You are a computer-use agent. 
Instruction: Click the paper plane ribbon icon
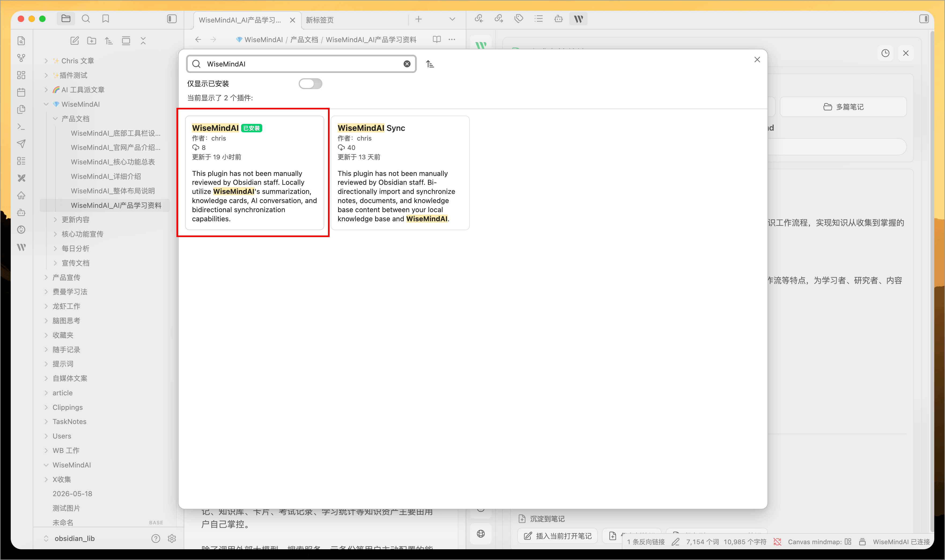tap(21, 144)
